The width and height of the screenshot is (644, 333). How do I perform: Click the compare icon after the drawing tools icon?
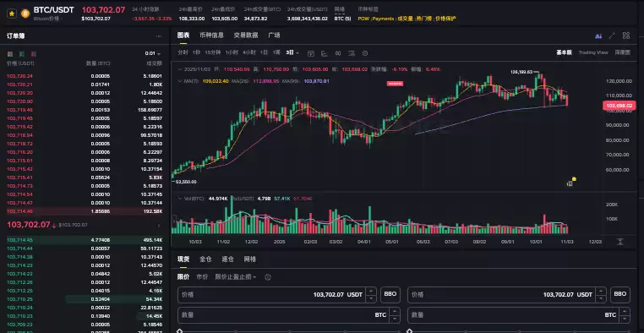point(338,53)
